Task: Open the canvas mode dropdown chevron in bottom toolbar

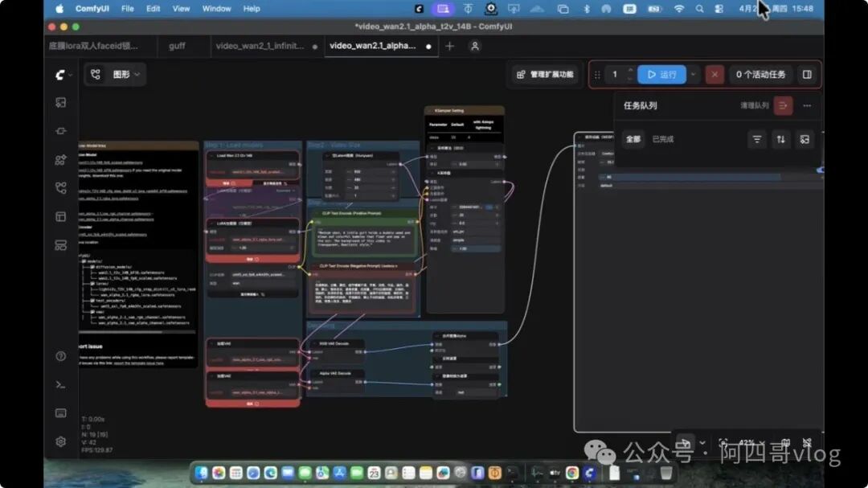Action: (x=702, y=443)
